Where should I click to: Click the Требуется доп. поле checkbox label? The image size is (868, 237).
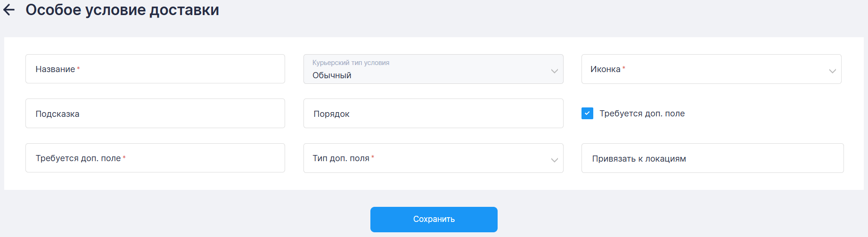click(x=642, y=114)
